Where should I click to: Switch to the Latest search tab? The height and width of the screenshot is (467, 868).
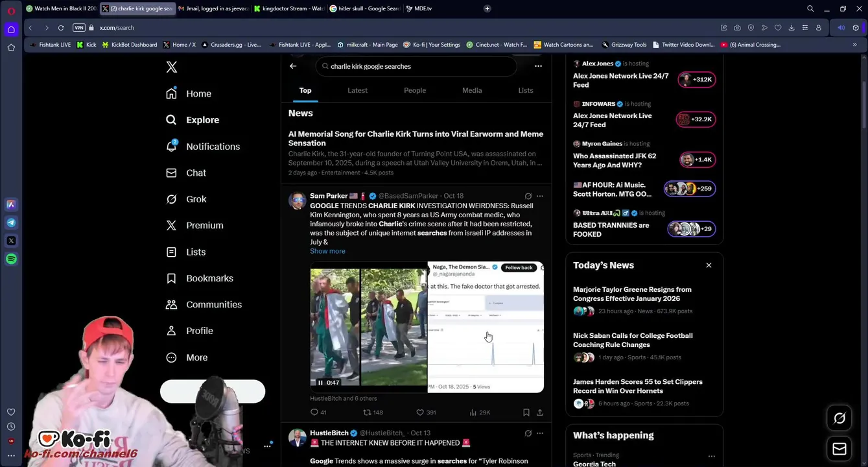click(357, 90)
